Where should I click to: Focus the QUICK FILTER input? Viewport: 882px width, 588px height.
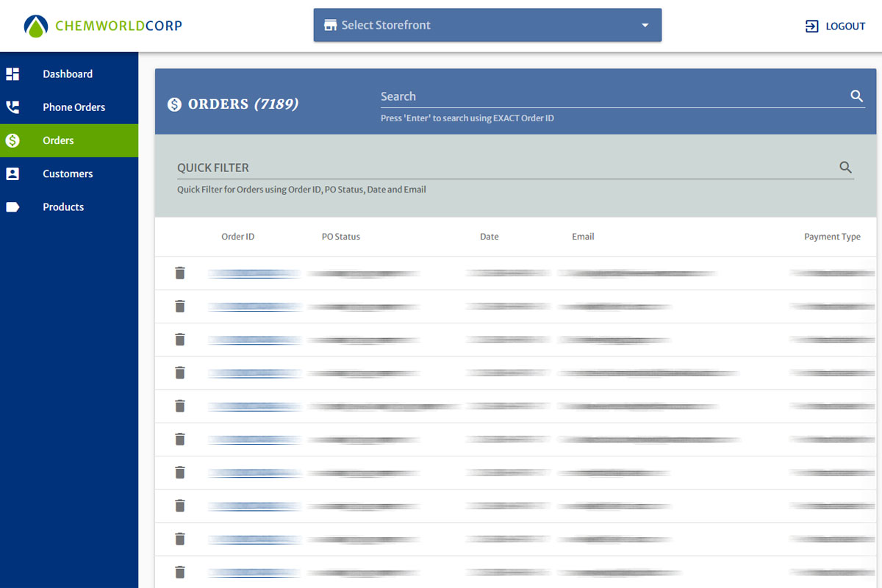pos(507,168)
